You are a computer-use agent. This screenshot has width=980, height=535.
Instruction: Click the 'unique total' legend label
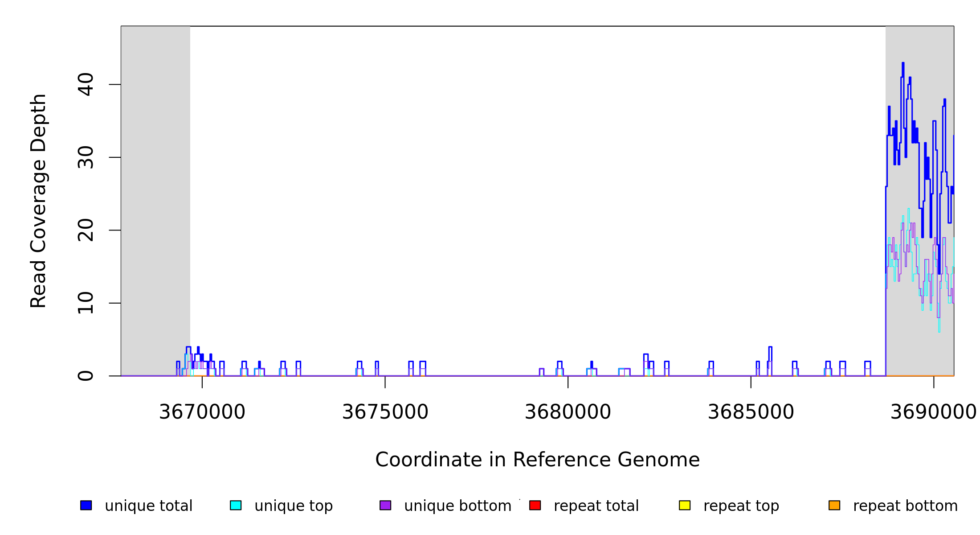148,506
